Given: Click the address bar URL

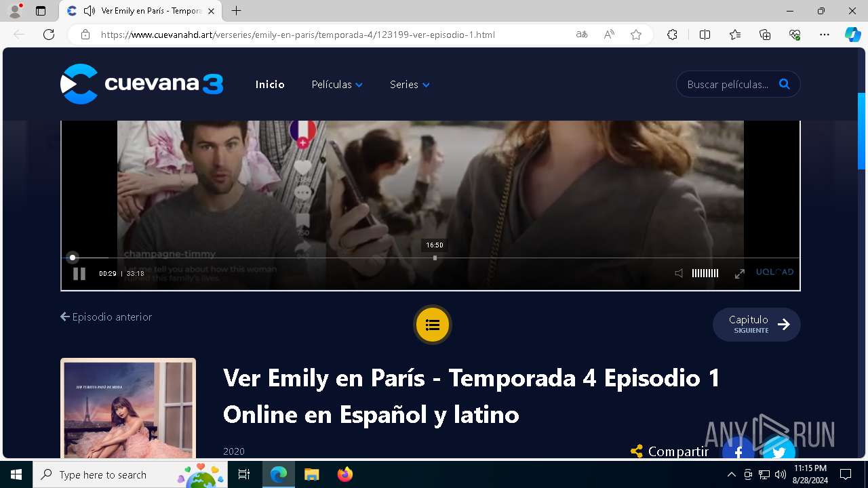Looking at the screenshot, I should pyautogui.click(x=298, y=35).
